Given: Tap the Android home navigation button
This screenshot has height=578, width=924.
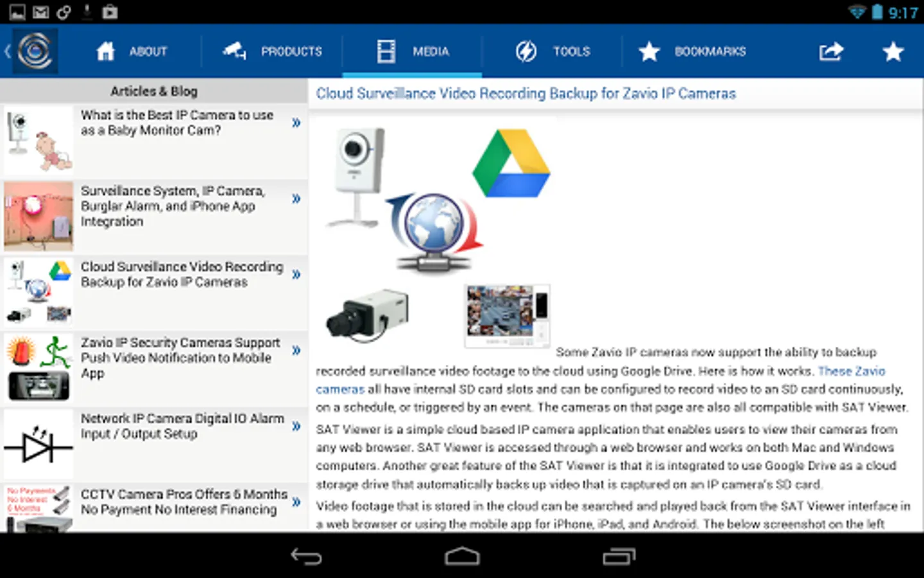Looking at the screenshot, I should click(x=462, y=556).
